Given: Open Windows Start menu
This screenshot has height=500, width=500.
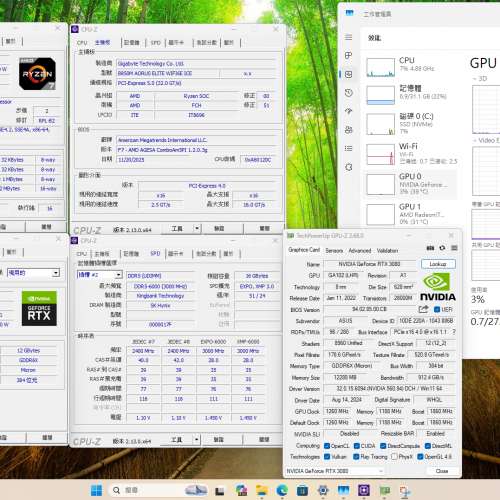Looking at the screenshot, I should point(97,490).
